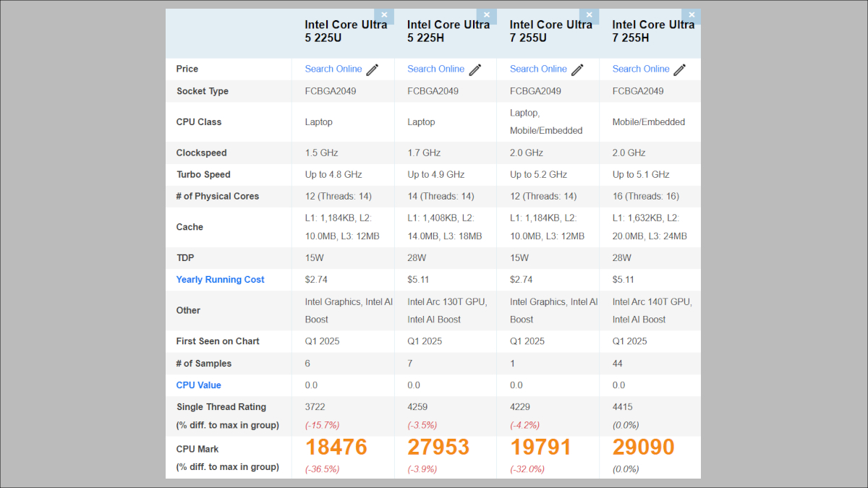The image size is (868, 488).
Task: Select the Intel Core Ultra 5 225H heading
Action: 448,31
